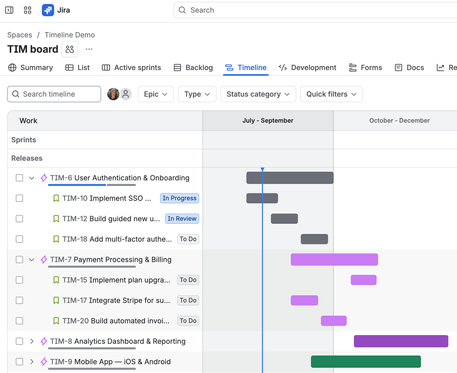Open the more actions ellipsis beside TIM board

tap(89, 49)
